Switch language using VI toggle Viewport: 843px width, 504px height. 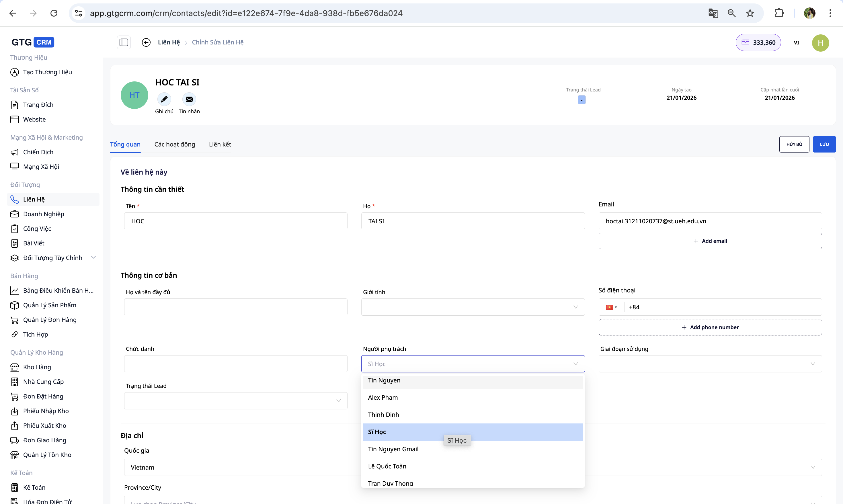click(796, 42)
